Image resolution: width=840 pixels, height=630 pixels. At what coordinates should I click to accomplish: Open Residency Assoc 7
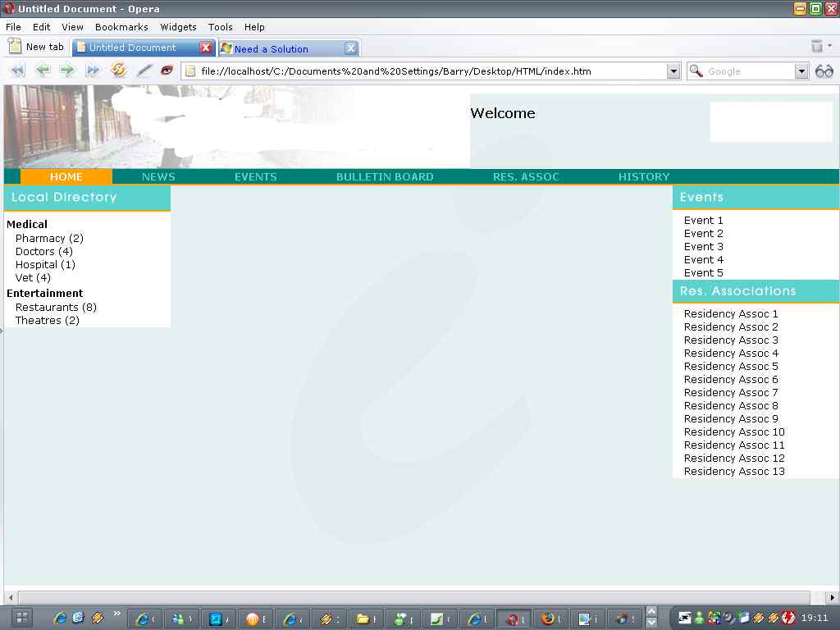point(731,393)
